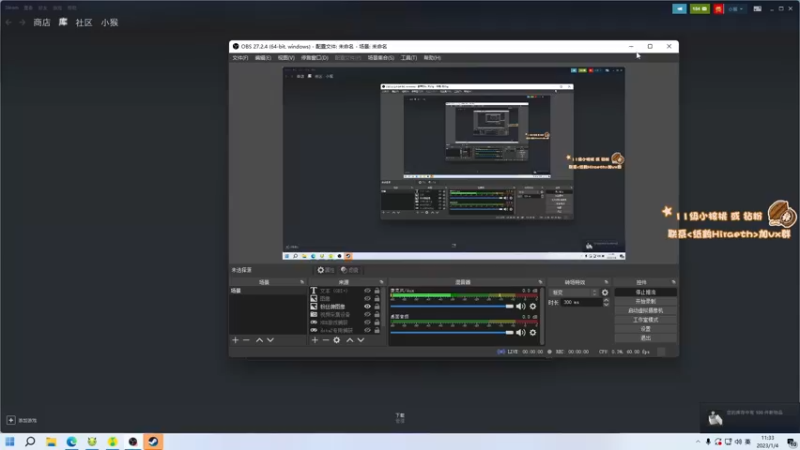The width and height of the screenshot is (800, 450).
Task: Pop out the controls dock panel icon
Action: (x=673, y=282)
